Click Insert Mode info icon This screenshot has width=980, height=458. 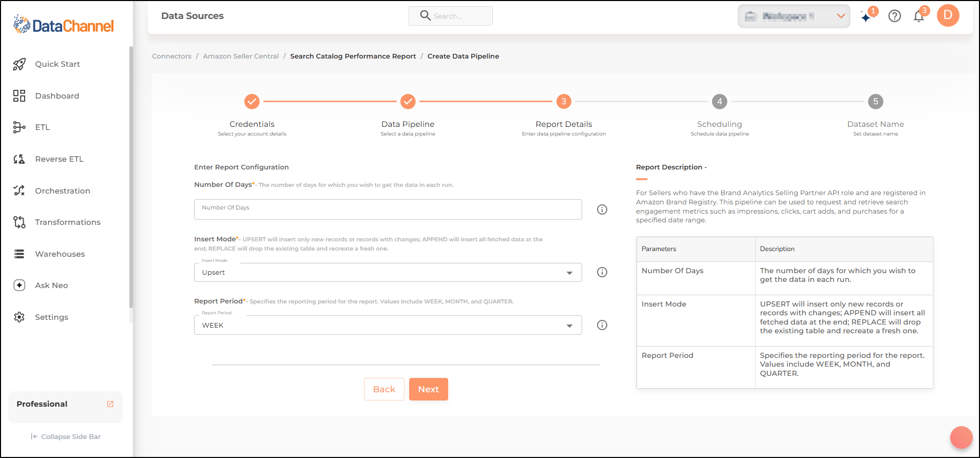602,272
